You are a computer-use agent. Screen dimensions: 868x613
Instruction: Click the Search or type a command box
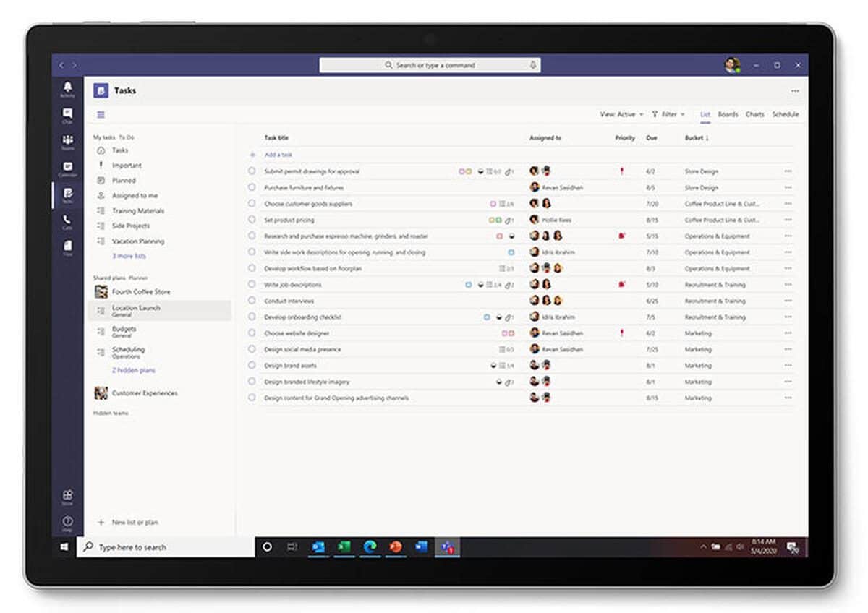[430, 65]
